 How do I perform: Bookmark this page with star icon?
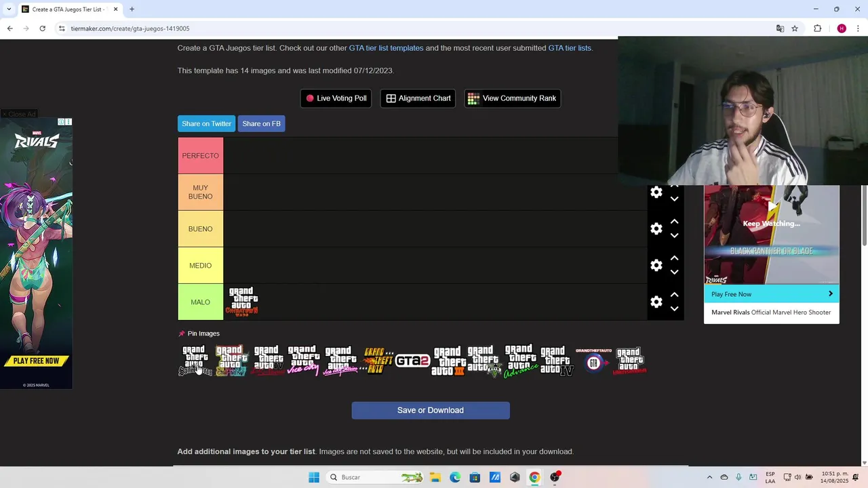pos(795,28)
